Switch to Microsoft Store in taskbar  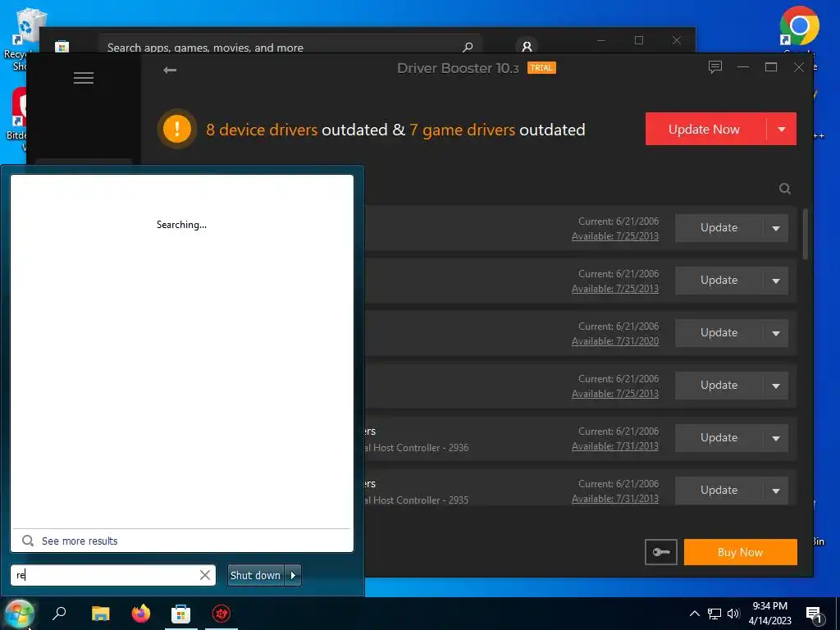[181, 614]
